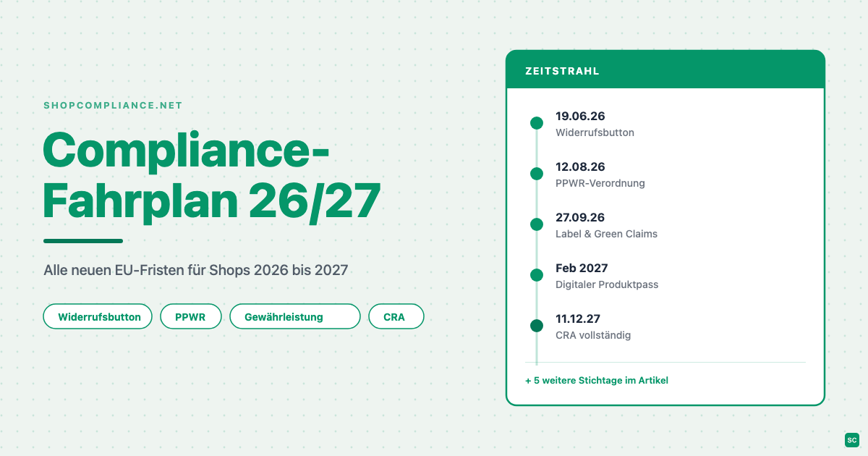Click the Digitaler Produktpass entry label
Image resolution: width=868 pixels, height=456 pixels.
[x=607, y=284]
